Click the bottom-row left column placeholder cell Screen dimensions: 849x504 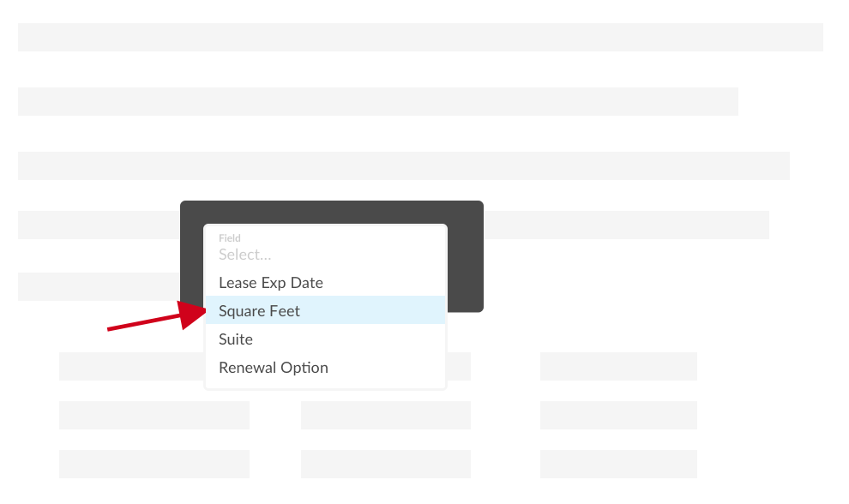coord(154,464)
